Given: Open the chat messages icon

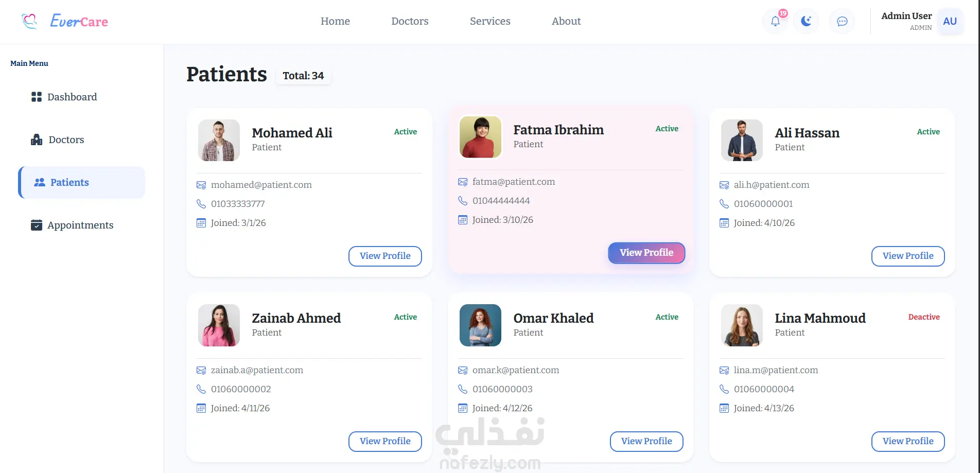Looking at the screenshot, I should [x=842, y=21].
